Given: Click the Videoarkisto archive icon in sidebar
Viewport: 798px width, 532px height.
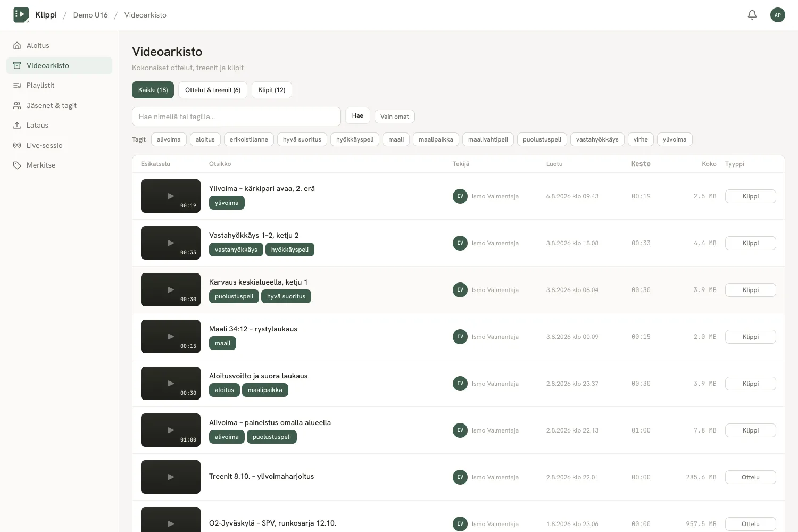Looking at the screenshot, I should click(17, 65).
